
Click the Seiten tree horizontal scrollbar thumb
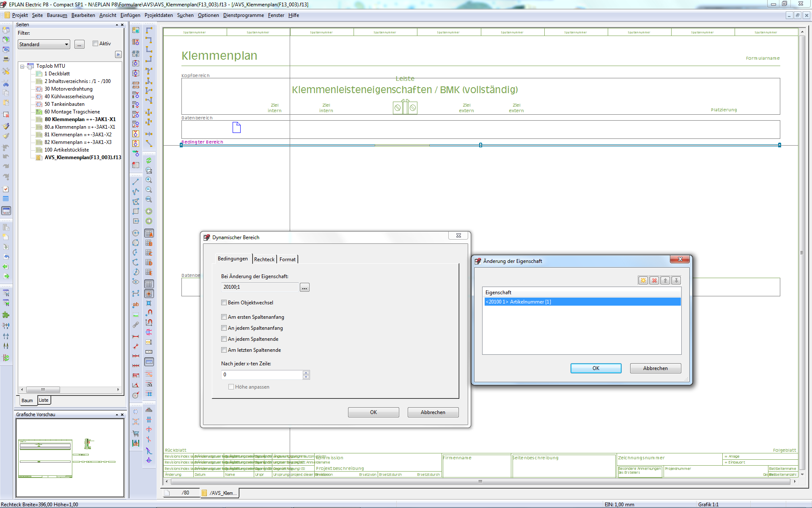click(43, 389)
